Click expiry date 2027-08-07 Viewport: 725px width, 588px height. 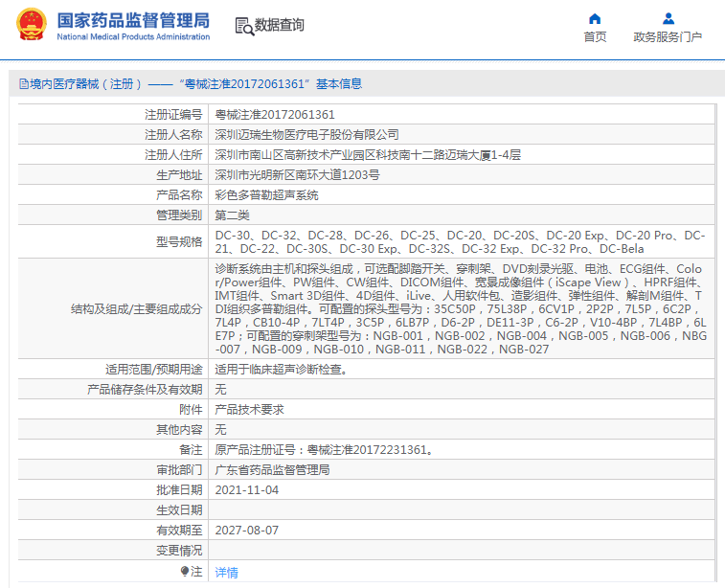point(247,531)
